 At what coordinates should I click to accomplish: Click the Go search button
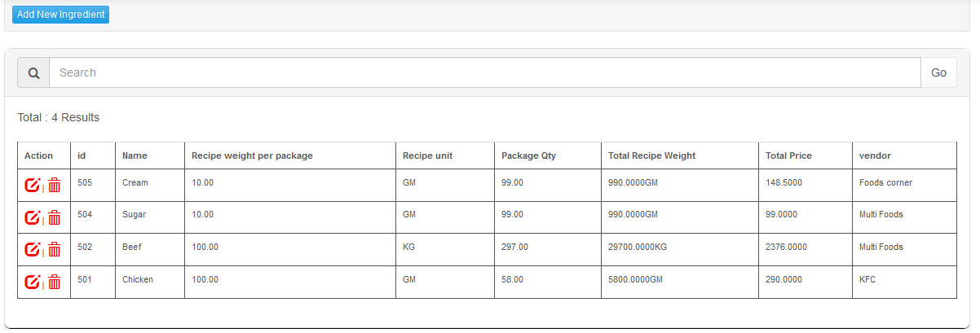pos(938,72)
